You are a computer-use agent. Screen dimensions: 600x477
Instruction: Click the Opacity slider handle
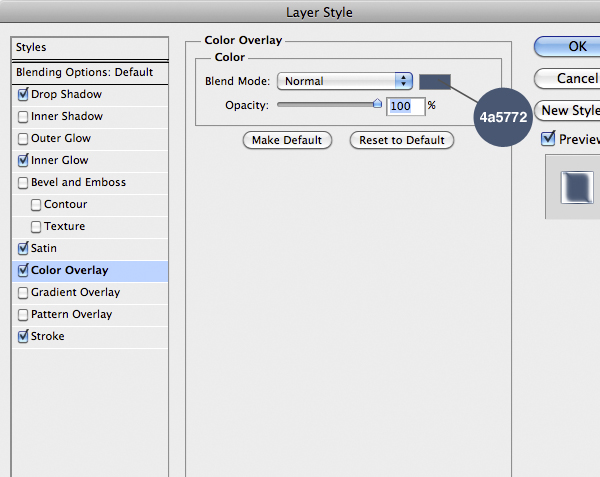(377, 103)
